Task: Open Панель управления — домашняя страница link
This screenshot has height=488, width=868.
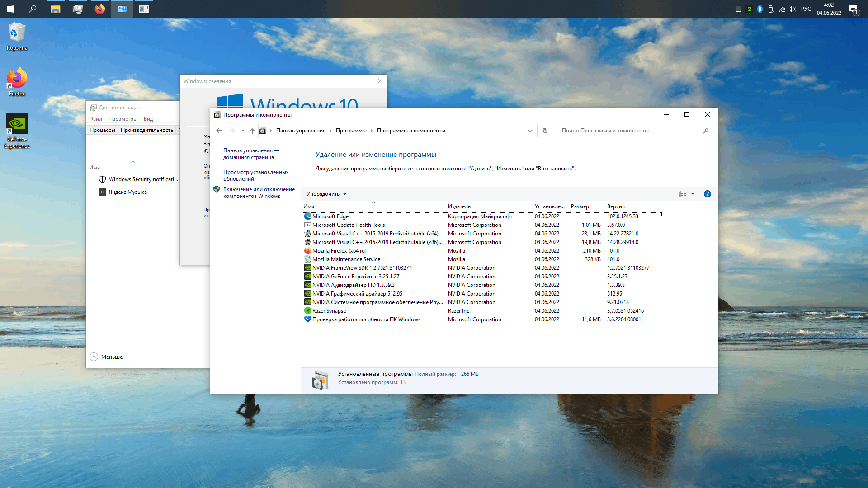Action: (251, 154)
